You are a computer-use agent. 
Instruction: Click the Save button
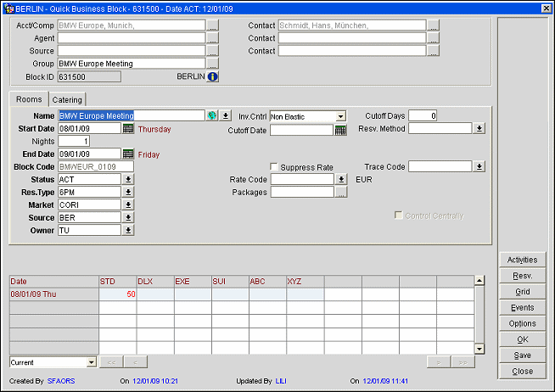tap(523, 356)
